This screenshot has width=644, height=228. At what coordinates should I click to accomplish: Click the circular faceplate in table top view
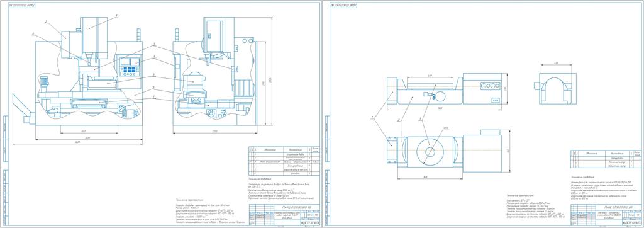click(x=430, y=152)
